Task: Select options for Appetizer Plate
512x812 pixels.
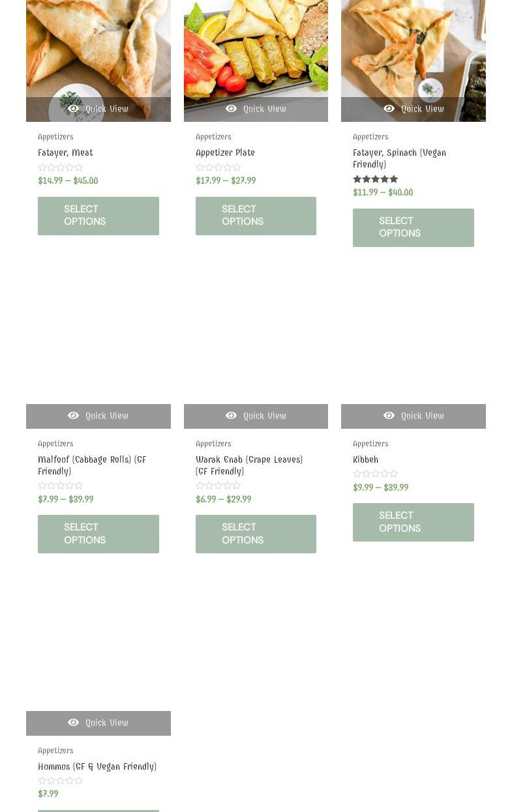Action: (x=256, y=216)
